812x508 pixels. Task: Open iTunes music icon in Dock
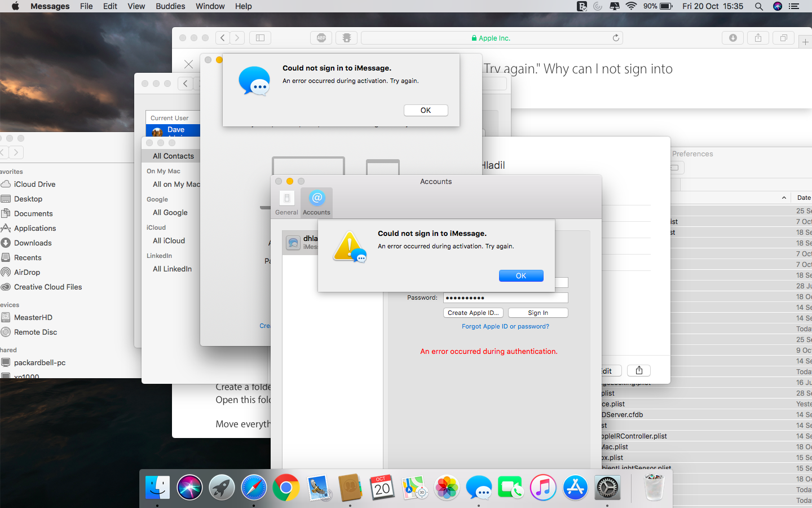click(x=543, y=488)
